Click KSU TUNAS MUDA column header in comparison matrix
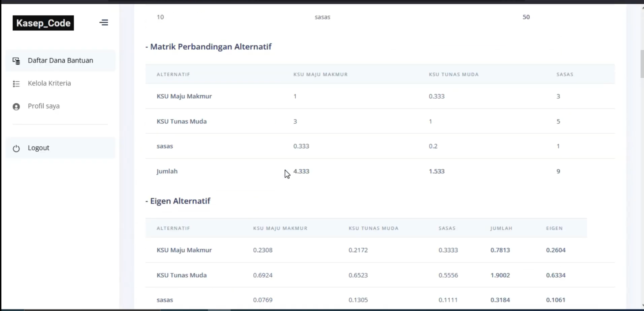Image resolution: width=644 pixels, height=311 pixels. click(x=454, y=74)
